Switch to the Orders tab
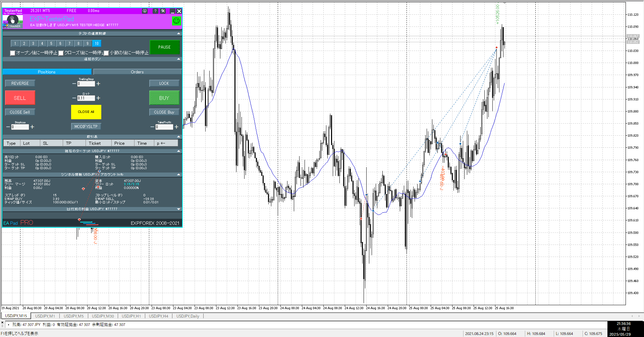Image resolution: width=644 pixels, height=337 pixels. [137, 72]
